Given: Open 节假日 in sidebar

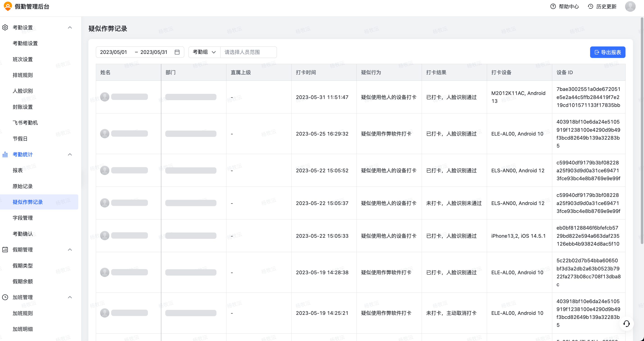Looking at the screenshot, I should 20,139.
